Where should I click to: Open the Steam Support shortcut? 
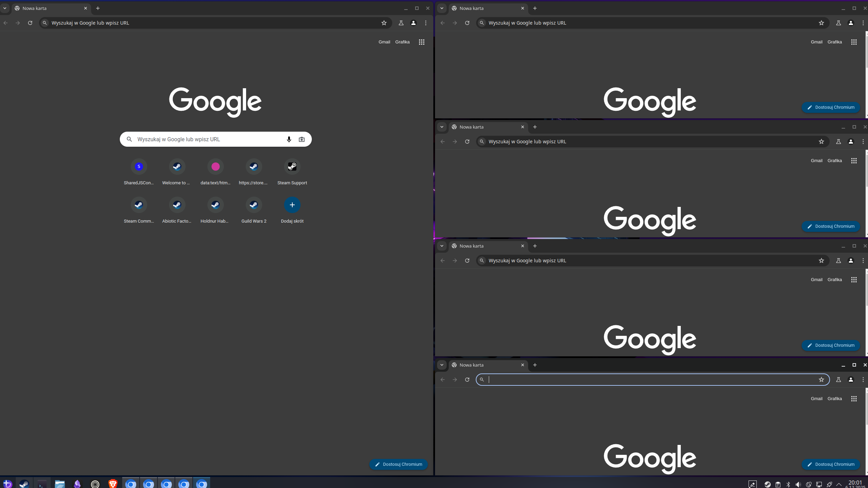click(x=292, y=167)
